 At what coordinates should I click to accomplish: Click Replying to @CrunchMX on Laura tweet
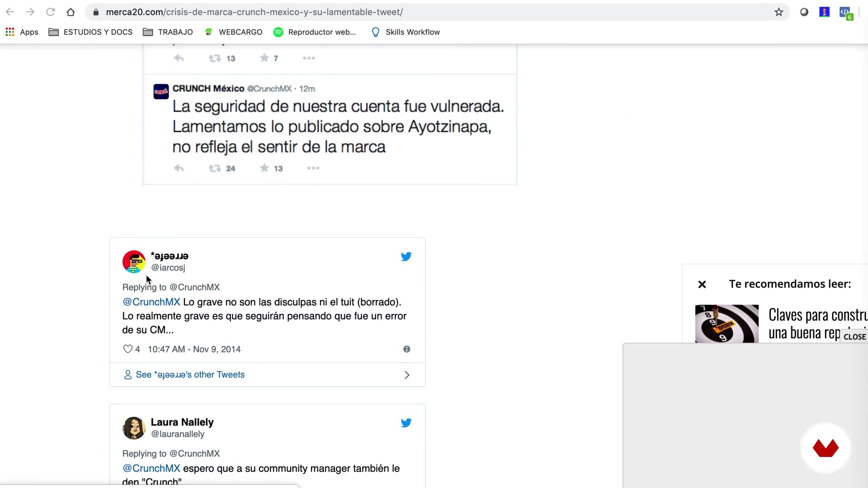tap(171, 454)
